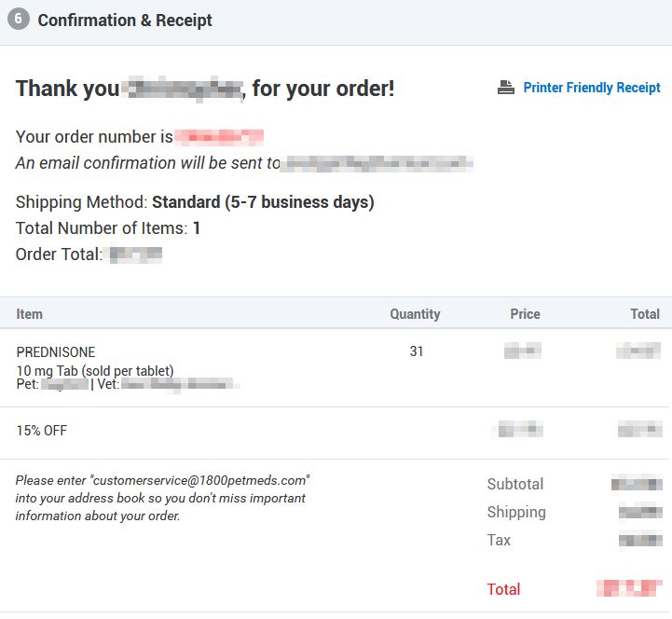672x619 pixels.
Task: Click the red Total label
Action: (503, 589)
